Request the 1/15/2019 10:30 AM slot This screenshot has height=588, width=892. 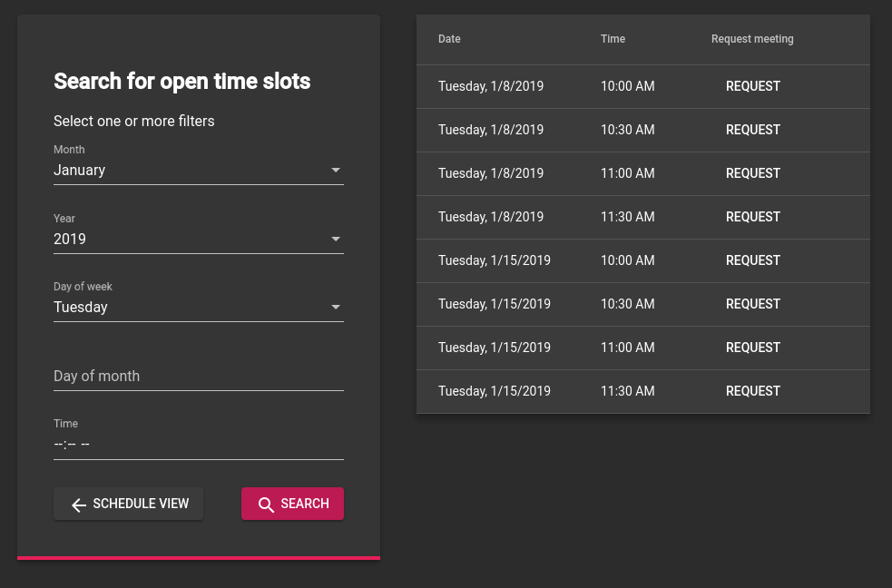point(752,304)
